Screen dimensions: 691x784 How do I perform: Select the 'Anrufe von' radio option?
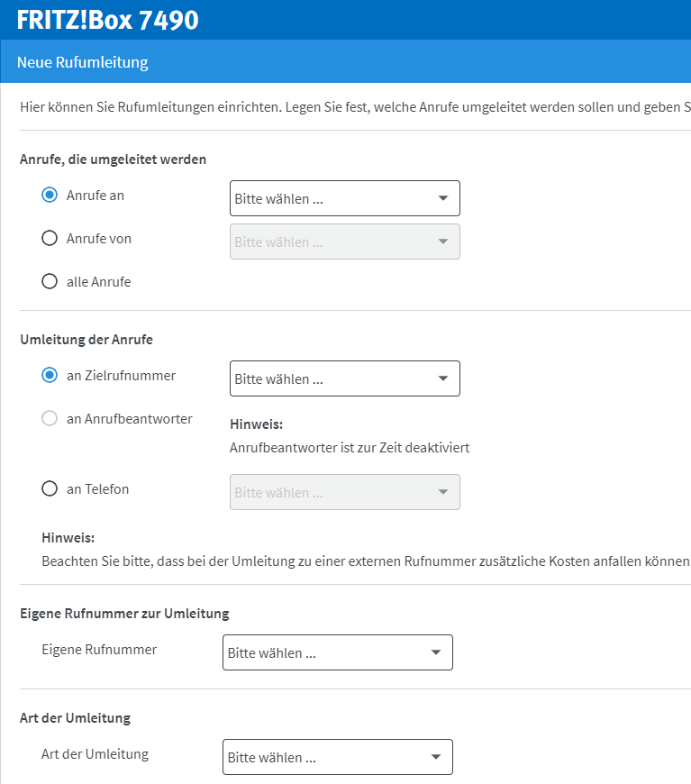click(50, 239)
